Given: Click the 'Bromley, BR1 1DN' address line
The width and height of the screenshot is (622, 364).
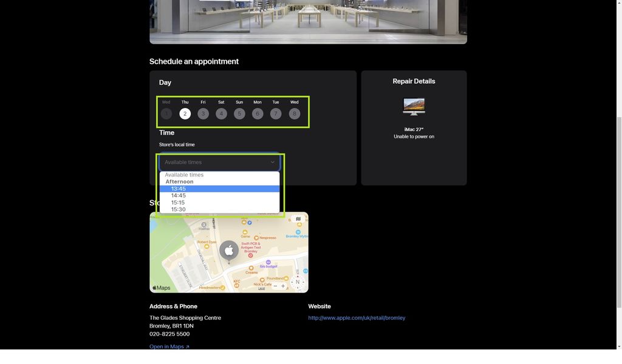Looking at the screenshot, I should pyautogui.click(x=171, y=326).
